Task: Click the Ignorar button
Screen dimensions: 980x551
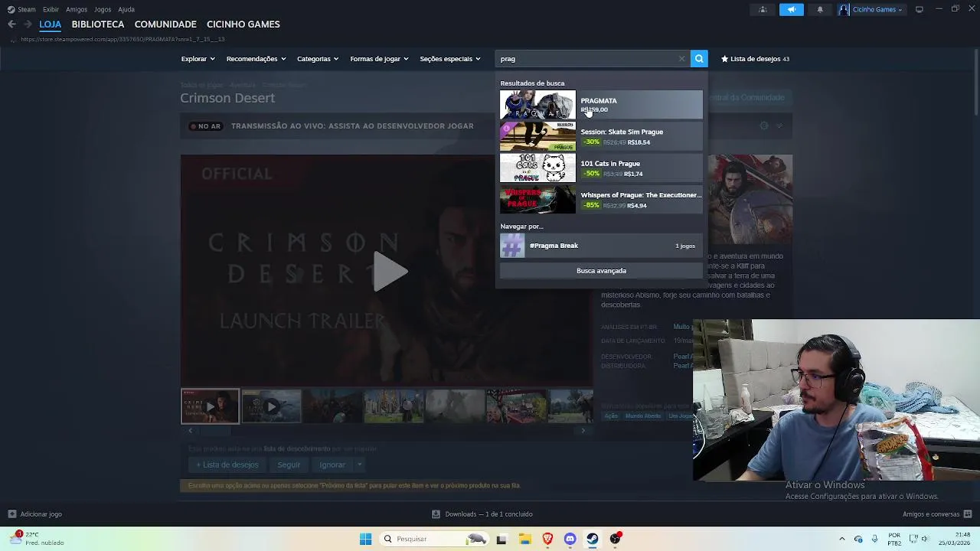Action: [x=332, y=465]
